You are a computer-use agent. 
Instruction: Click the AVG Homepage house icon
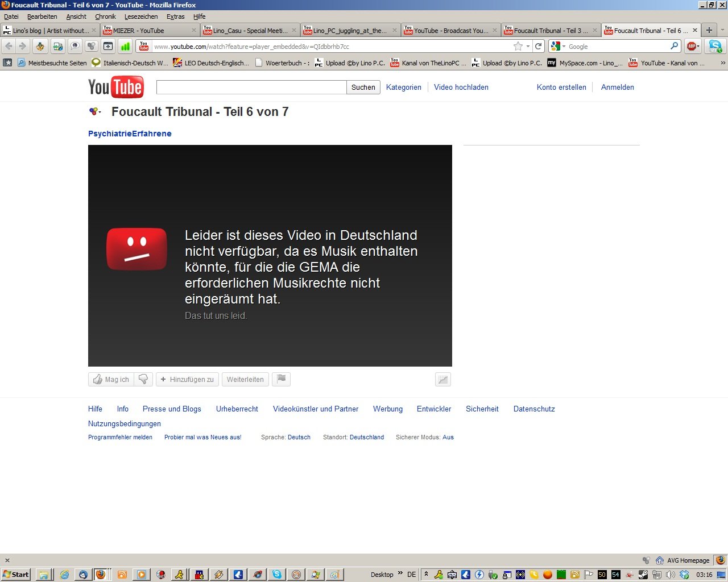tap(660, 560)
